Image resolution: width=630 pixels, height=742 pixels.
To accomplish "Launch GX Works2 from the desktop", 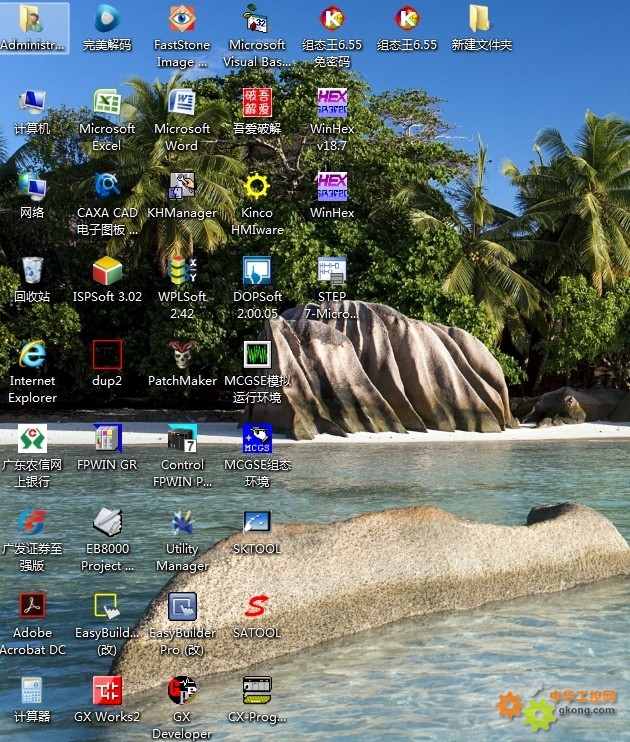I will [107, 691].
